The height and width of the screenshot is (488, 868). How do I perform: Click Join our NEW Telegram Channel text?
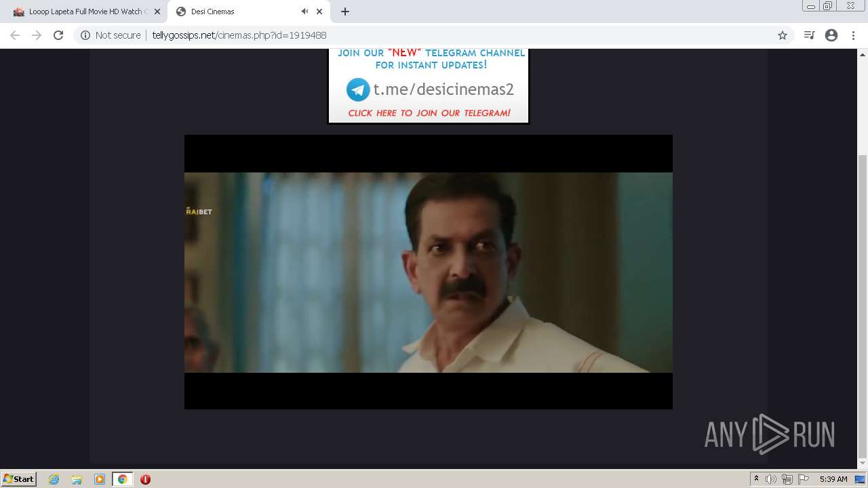431,59
